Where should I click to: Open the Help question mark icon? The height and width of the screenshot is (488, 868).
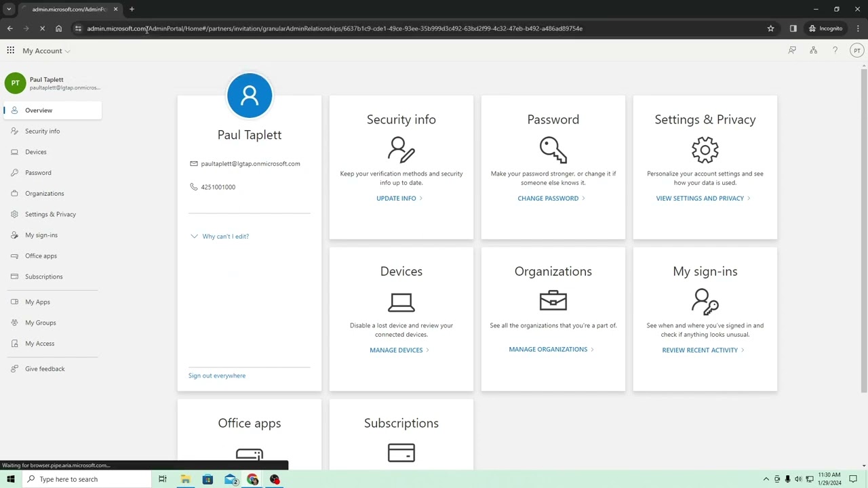coord(835,50)
